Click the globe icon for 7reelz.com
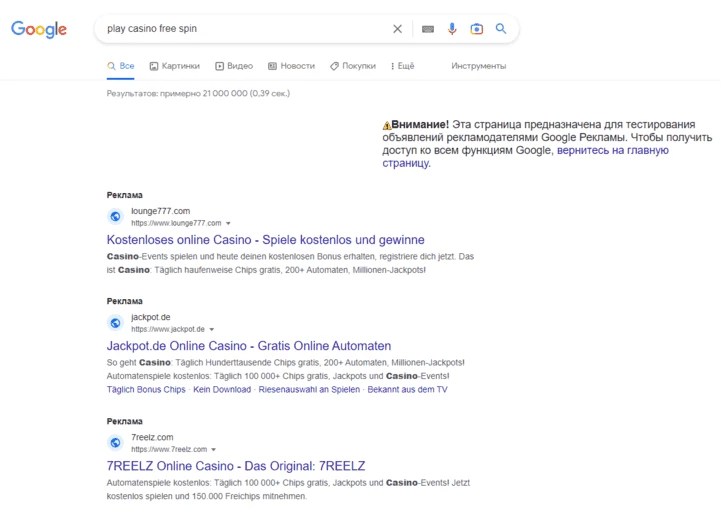The width and height of the screenshot is (721, 520). click(115, 442)
